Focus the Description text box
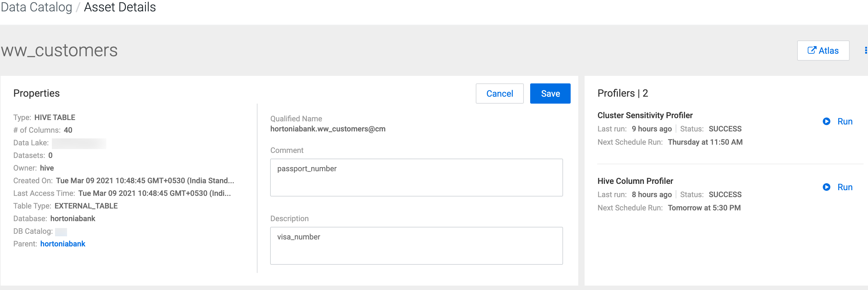Screen dimensions: 868x290 tap(416, 245)
